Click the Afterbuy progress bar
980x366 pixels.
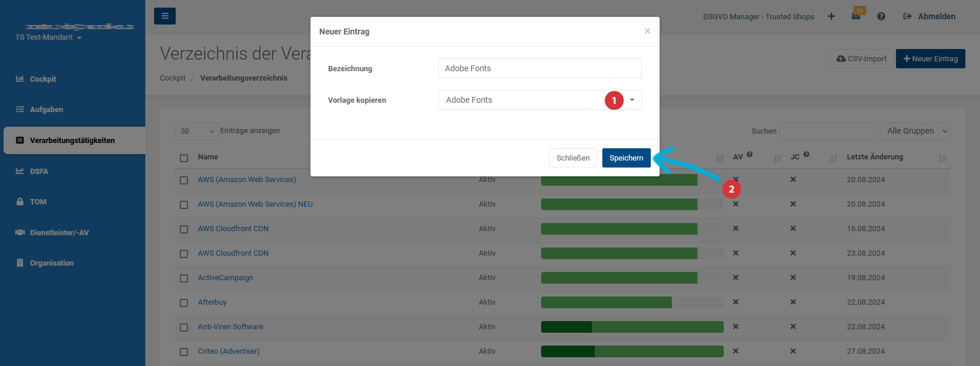click(632, 302)
